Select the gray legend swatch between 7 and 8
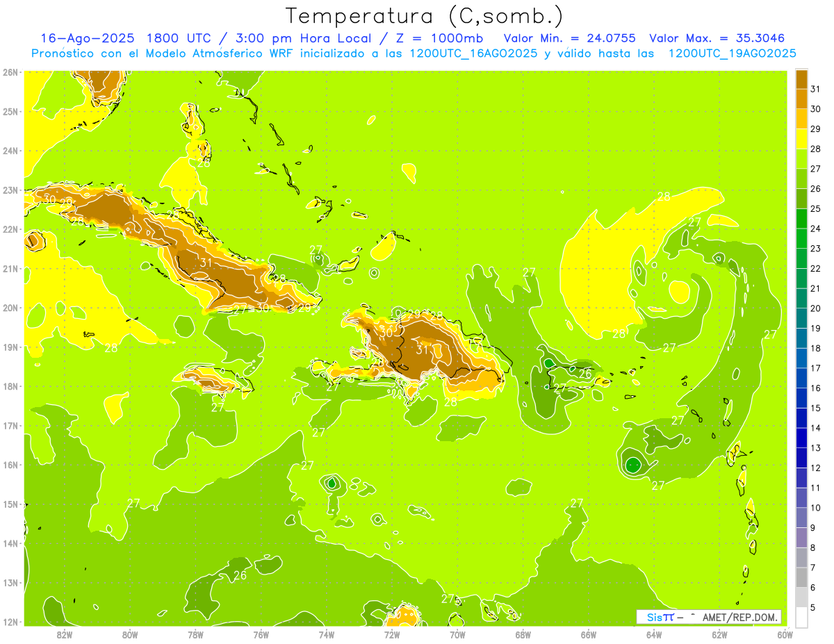The image size is (834, 644). tap(801, 558)
